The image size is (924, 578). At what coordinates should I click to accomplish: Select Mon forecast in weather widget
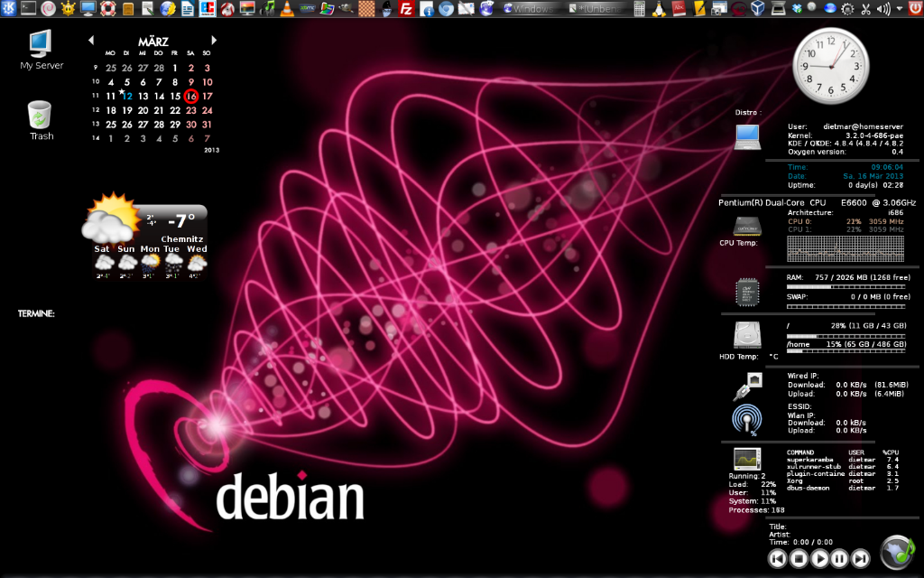150,261
